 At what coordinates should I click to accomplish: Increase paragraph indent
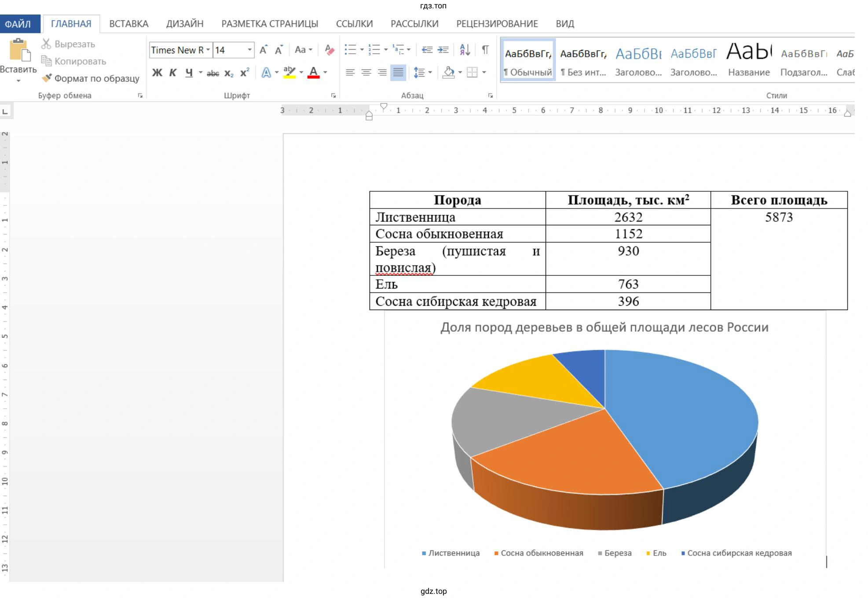tap(443, 50)
